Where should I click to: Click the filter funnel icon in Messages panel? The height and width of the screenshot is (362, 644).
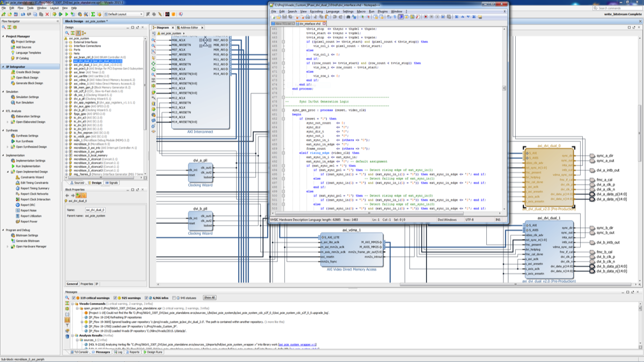pyautogui.click(x=67, y=325)
